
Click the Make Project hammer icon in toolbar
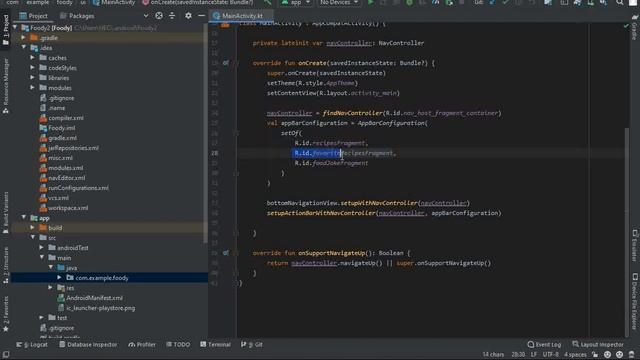pyautogui.click(x=268, y=2)
